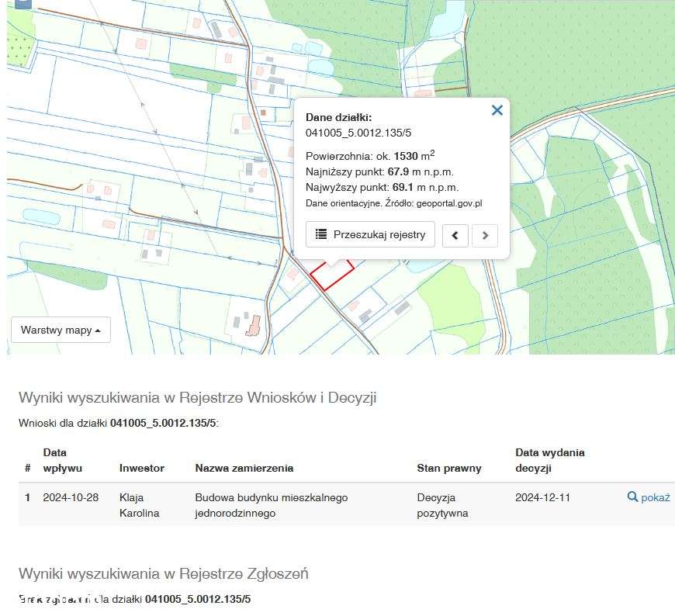Image resolution: width=675 pixels, height=616 pixels.
Task: Select the red-outlined parcel on the map
Action: coord(334,275)
